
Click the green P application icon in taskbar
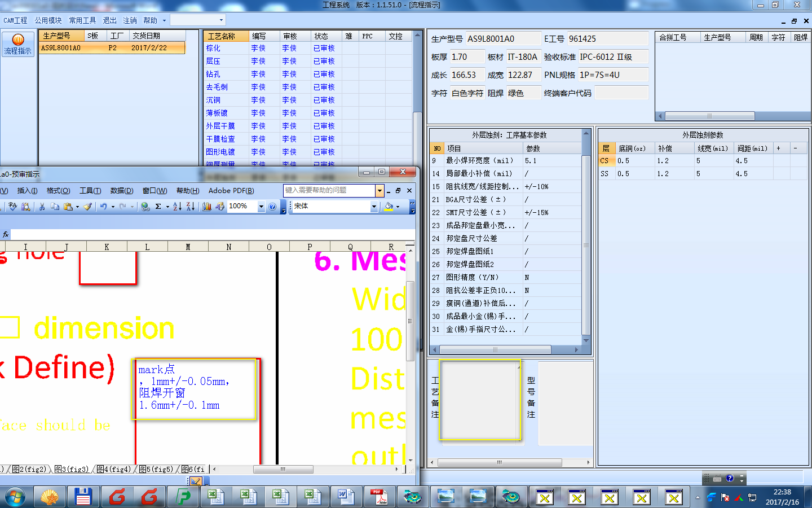[x=183, y=497]
